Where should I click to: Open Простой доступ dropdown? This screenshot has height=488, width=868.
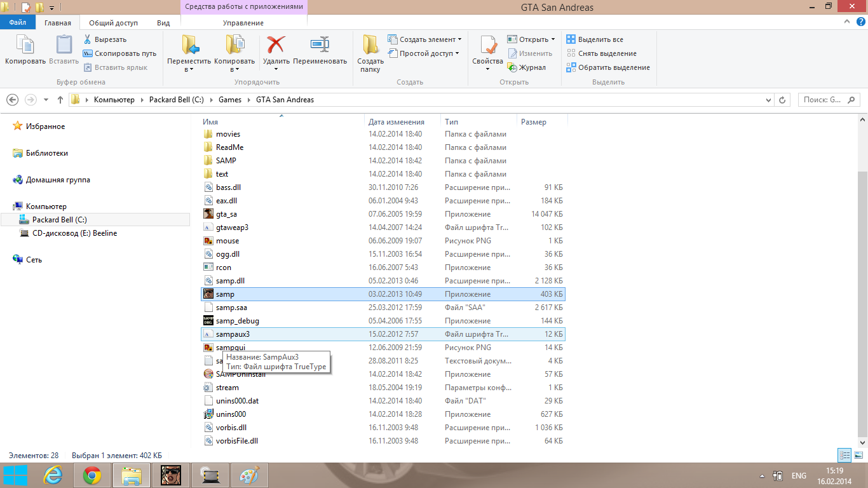pos(424,53)
